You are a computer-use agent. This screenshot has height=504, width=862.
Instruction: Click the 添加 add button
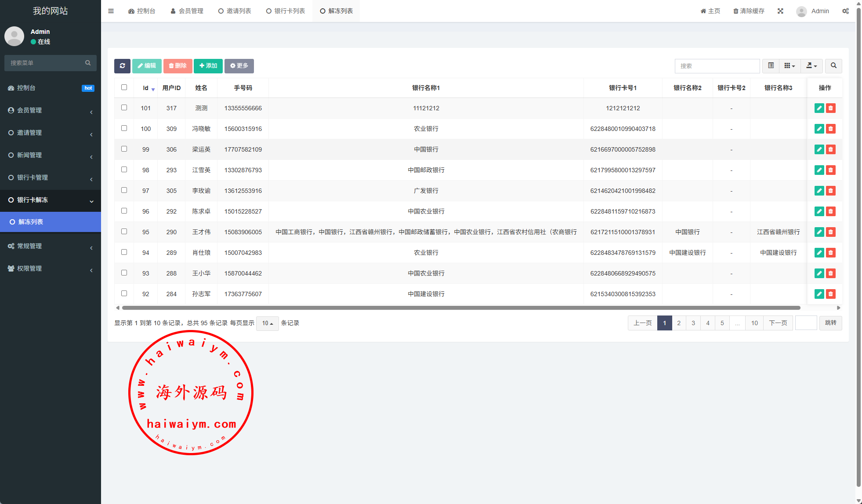(x=208, y=66)
